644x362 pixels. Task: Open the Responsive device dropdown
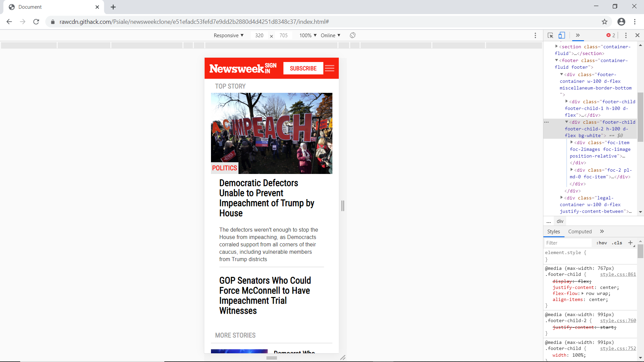point(228,35)
